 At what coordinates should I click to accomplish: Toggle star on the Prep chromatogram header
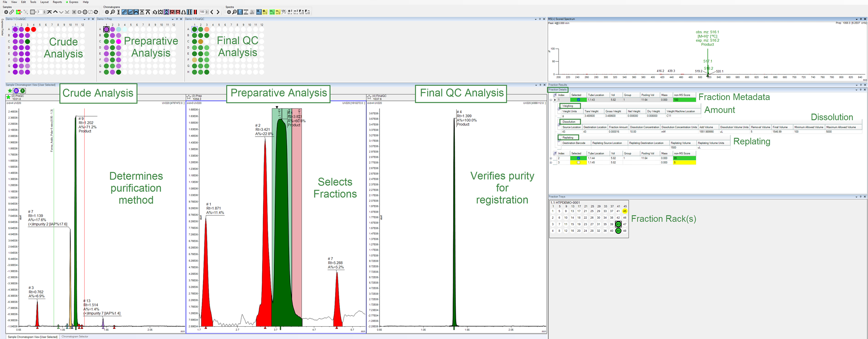(189, 97)
